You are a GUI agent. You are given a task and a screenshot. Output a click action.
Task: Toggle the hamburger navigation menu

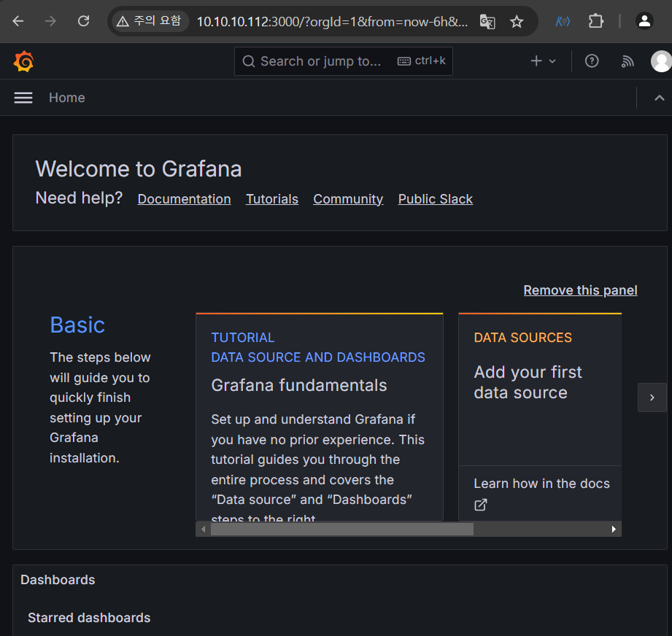pyautogui.click(x=23, y=98)
